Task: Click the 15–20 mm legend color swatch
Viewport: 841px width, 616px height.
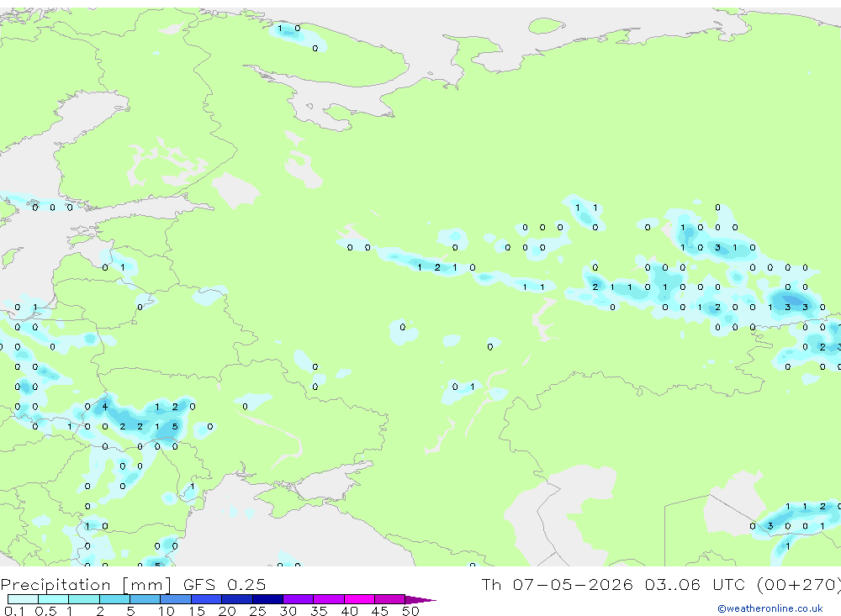Action: (x=207, y=599)
